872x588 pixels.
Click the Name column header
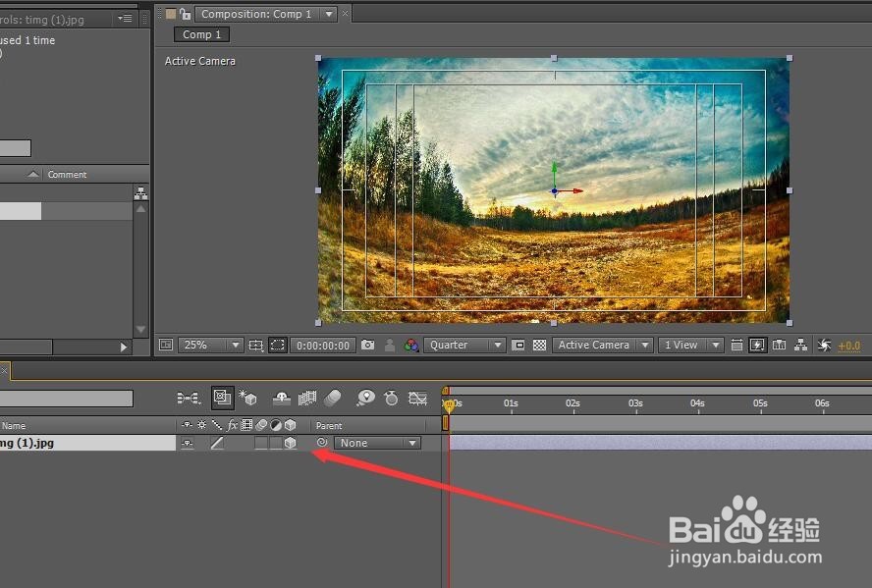point(14,426)
